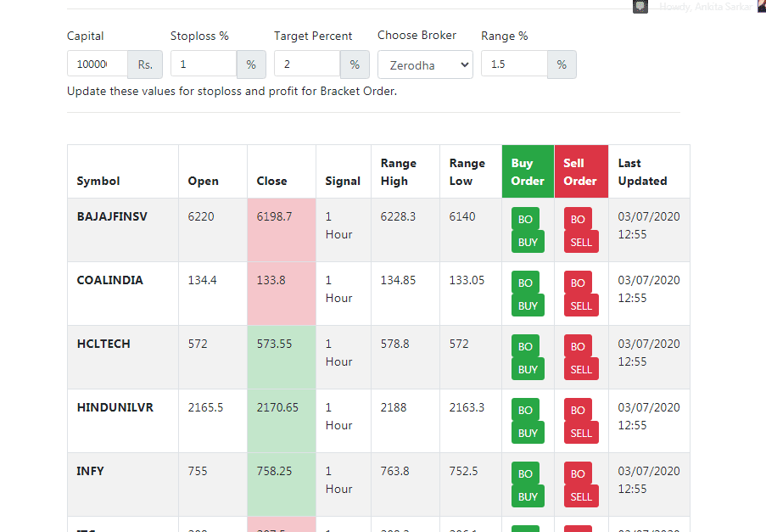Click close value 6198.7

[x=274, y=216]
